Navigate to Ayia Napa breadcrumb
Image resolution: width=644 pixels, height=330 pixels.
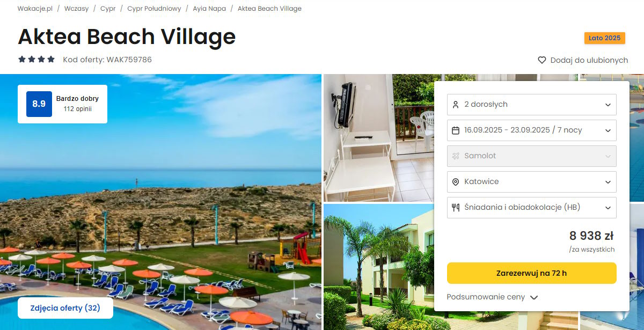point(209,9)
